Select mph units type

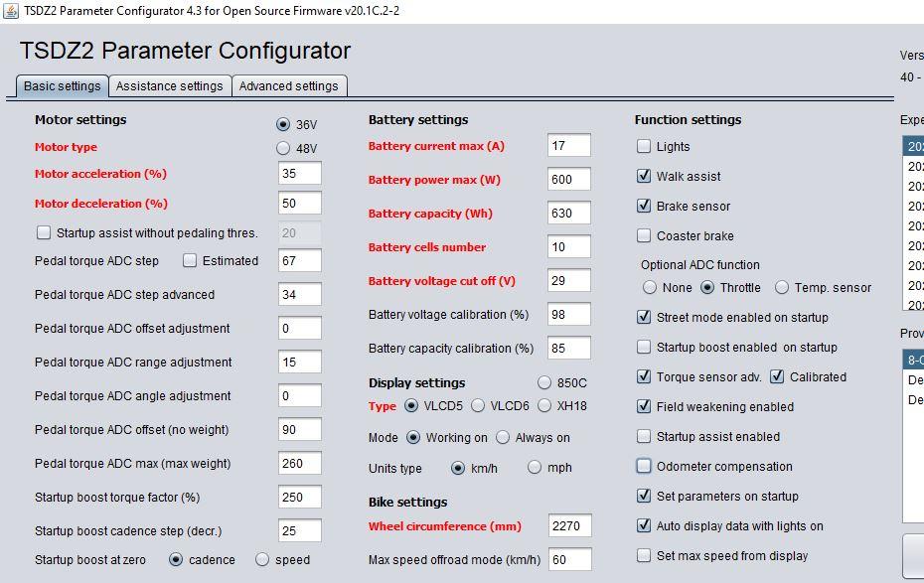pos(536,468)
